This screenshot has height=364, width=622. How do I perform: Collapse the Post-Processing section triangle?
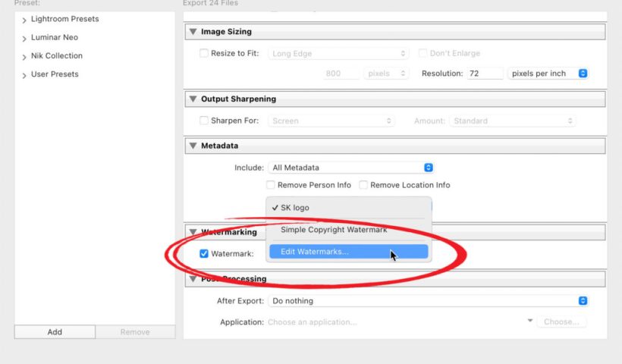point(193,279)
